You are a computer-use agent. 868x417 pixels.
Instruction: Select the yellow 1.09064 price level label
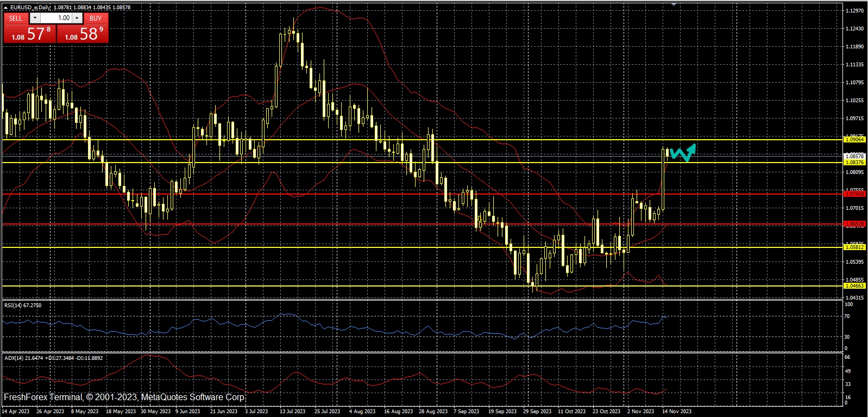(854, 140)
